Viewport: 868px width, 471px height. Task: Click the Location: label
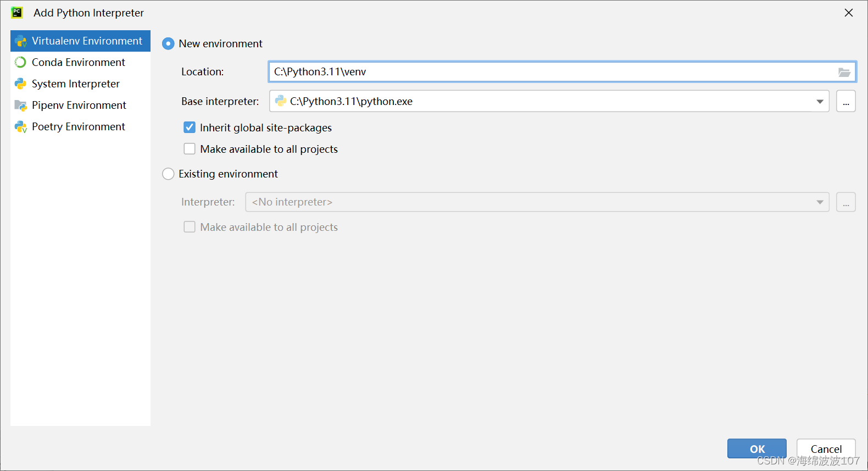(203, 71)
